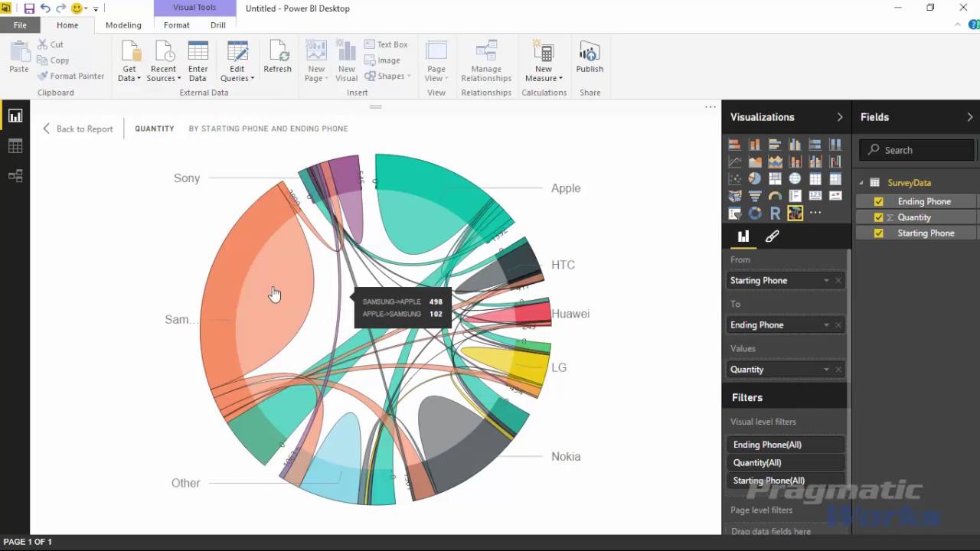Uncheck the Starting Phone field

(878, 233)
